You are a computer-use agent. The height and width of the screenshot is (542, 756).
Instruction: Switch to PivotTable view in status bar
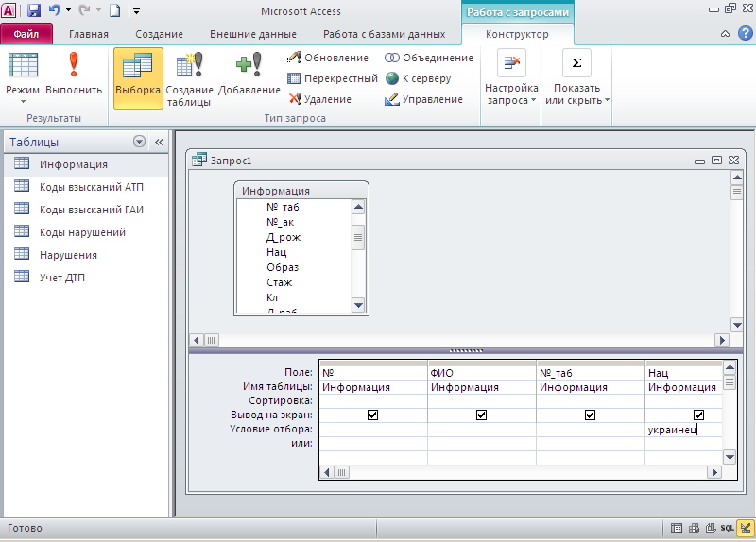694,528
